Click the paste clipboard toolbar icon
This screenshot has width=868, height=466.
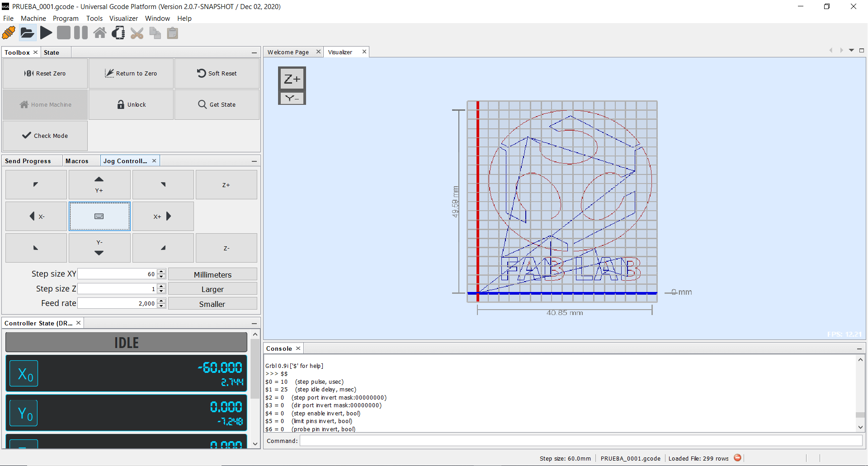click(173, 33)
